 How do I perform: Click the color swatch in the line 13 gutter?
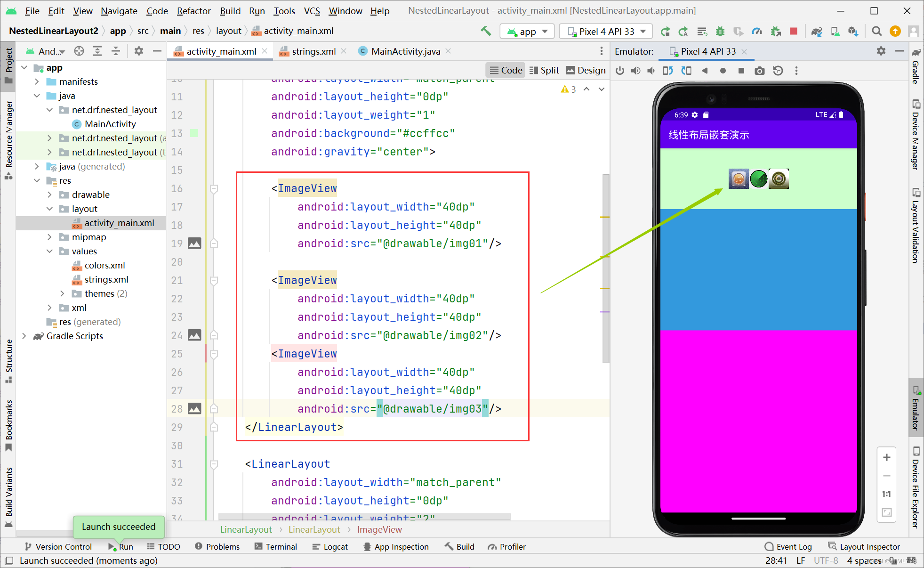(194, 133)
